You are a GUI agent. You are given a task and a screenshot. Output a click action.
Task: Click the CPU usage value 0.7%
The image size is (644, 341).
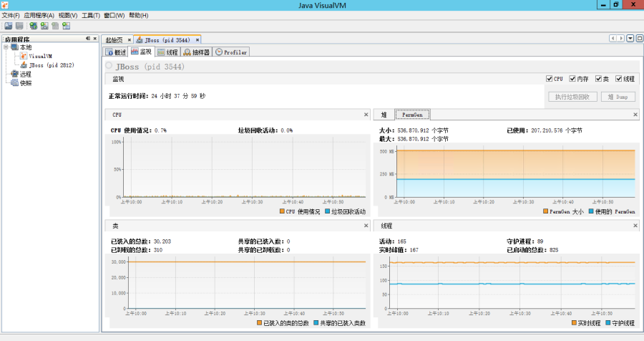(x=160, y=130)
